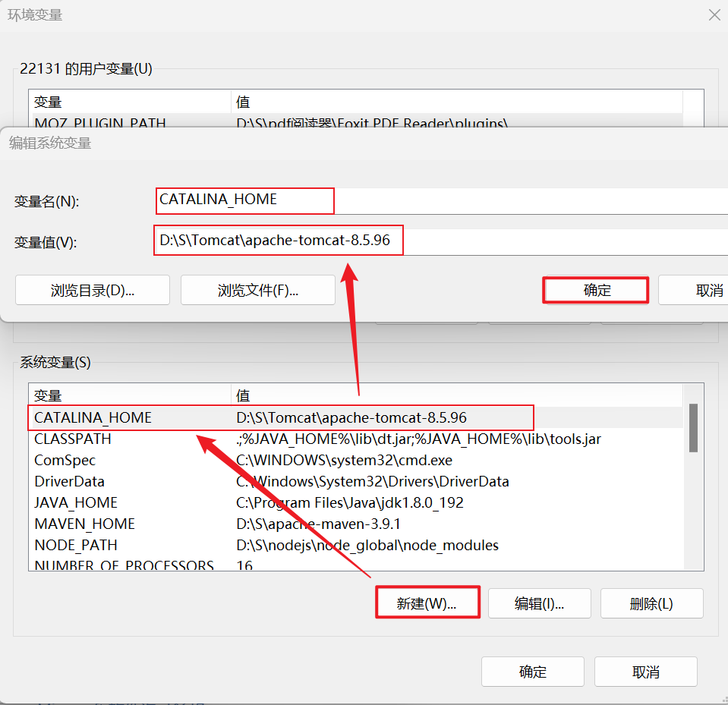This screenshot has width=728, height=705.
Task: Click 确定 at bottom of 环境变量 window
Action: 533,672
